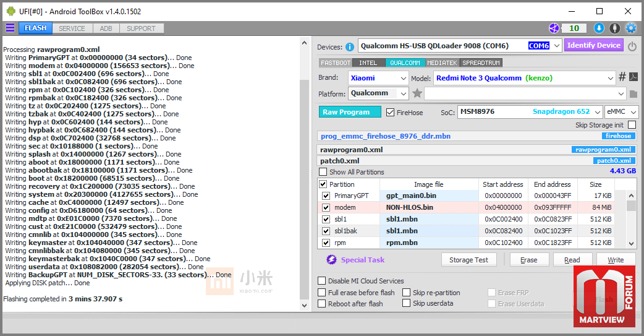The height and width of the screenshot is (336, 644).
Task: Click the rawprogram0.xml select button
Action: click(x=603, y=149)
